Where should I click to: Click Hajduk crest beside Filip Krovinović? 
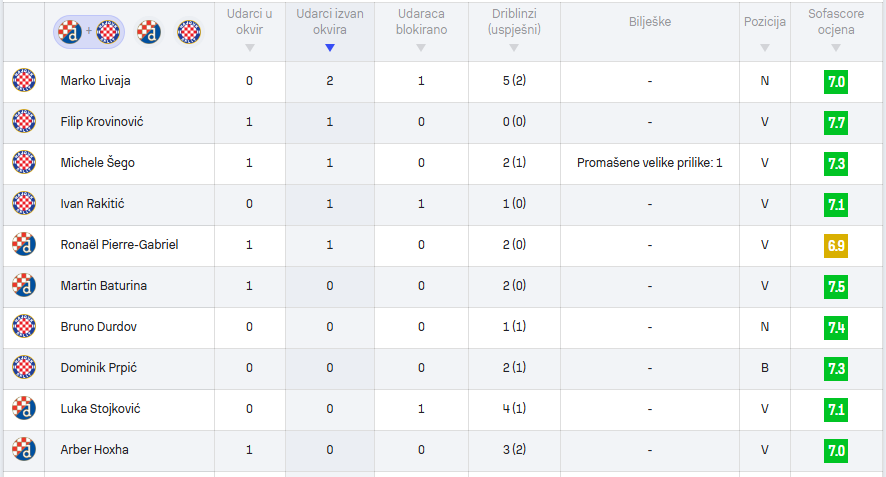pos(24,122)
